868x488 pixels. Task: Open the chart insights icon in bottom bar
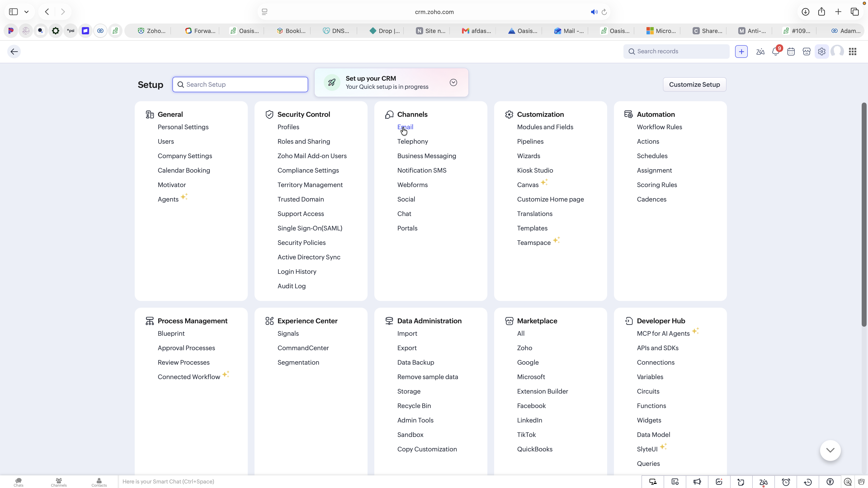719,482
